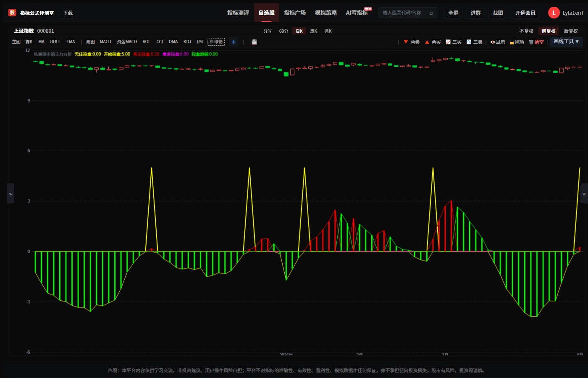Click the red 股 app logo icon
Image resolution: width=588 pixels, height=378 pixels.
(12, 13)
